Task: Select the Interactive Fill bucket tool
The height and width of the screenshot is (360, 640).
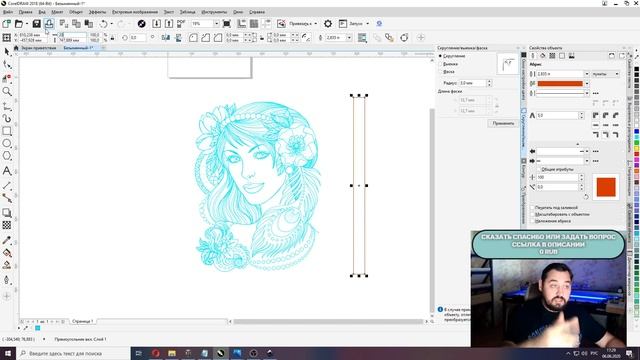Action: [7, 253]
